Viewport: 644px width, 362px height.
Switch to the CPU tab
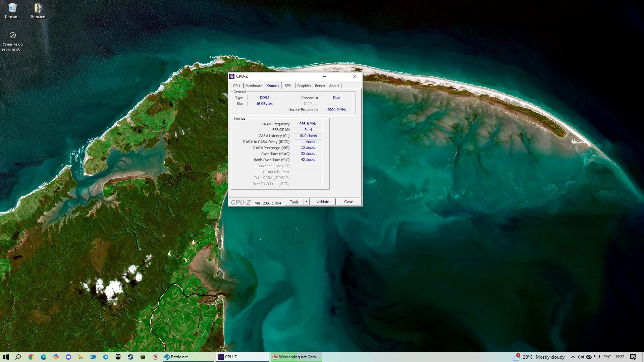pyautogui.click(x=236, y=86)
